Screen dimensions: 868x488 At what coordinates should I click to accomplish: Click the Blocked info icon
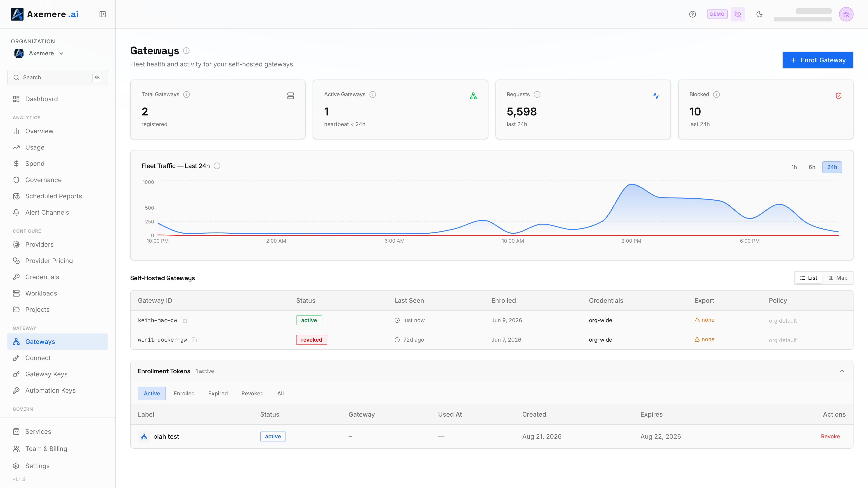[717, 94]
